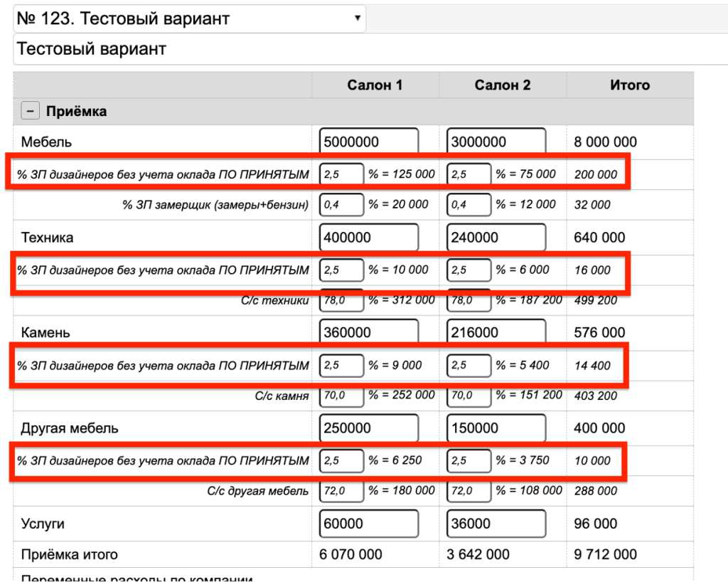Select Камень amount input for Салон 1
This screenshot has width=728, height=582.
pos(369,332)
